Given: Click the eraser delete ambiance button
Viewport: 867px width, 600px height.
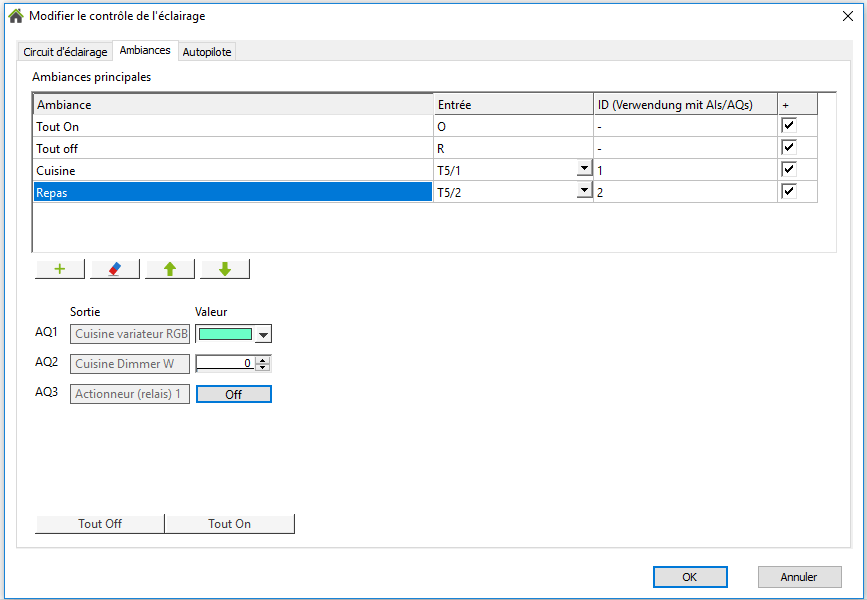Looking at the screenshot, I should pos(114,269).
